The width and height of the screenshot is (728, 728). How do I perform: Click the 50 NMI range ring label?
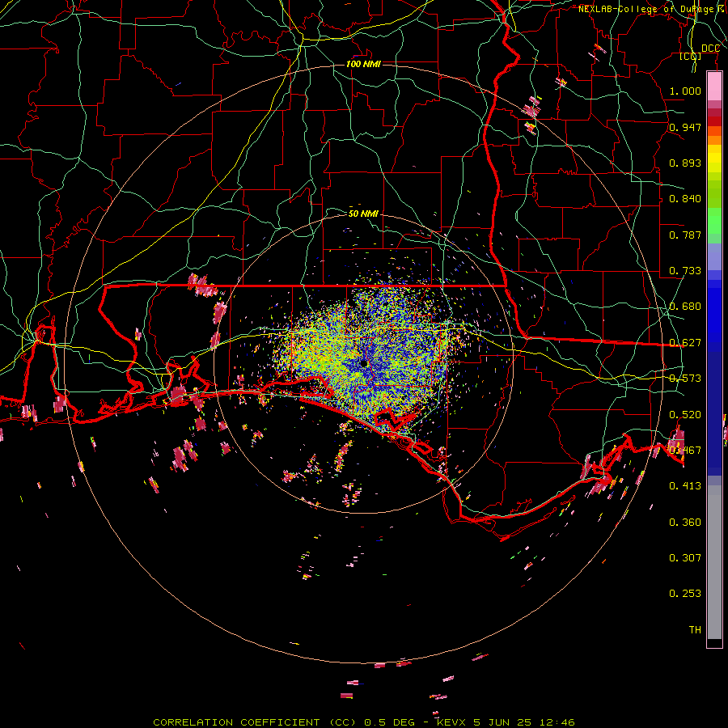click(363, 214)
